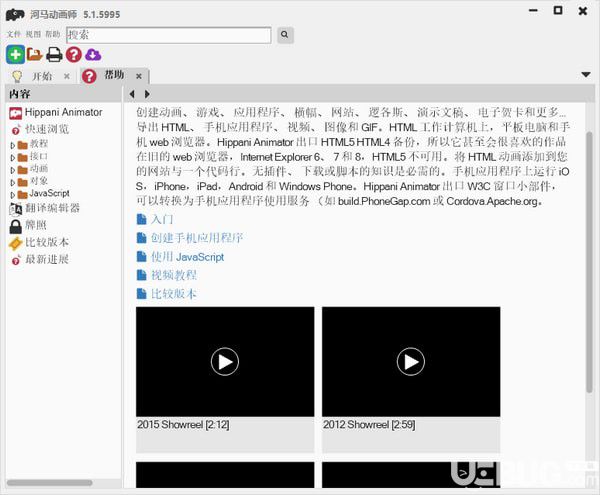
Task: Select the 教程 folder item
Action: pos(39,144)
